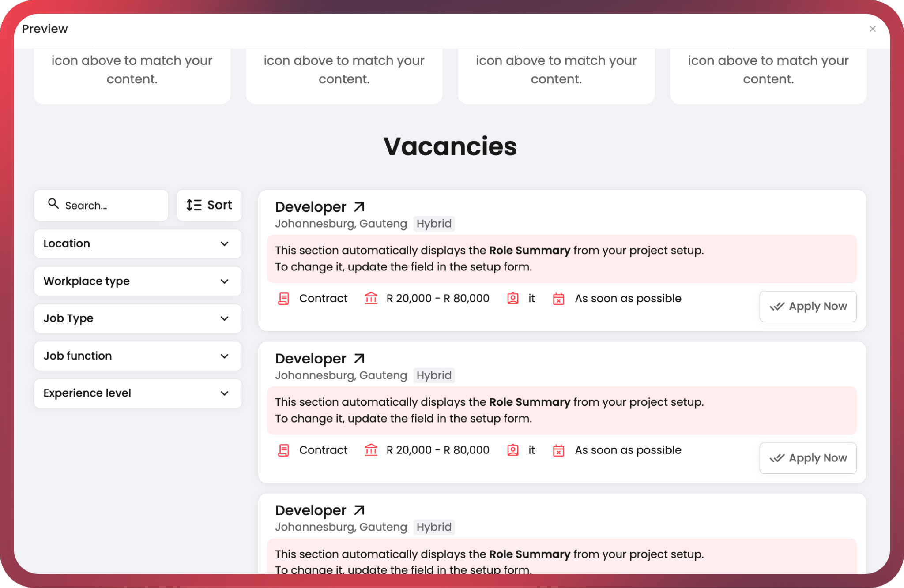Expand the Location filter dropdown
This screenshot has width=904, height=588.
(138, 243)
